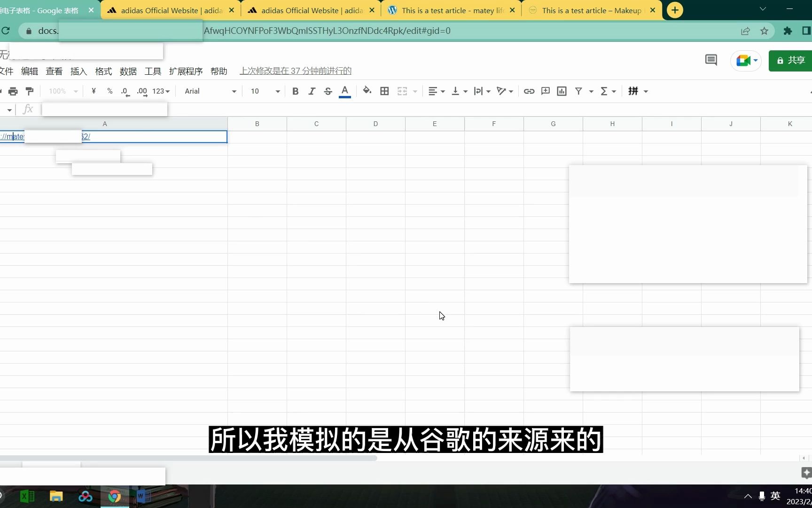Open the Arial font dropdown
Screen dimensions: 812x508
click(210, 91)
